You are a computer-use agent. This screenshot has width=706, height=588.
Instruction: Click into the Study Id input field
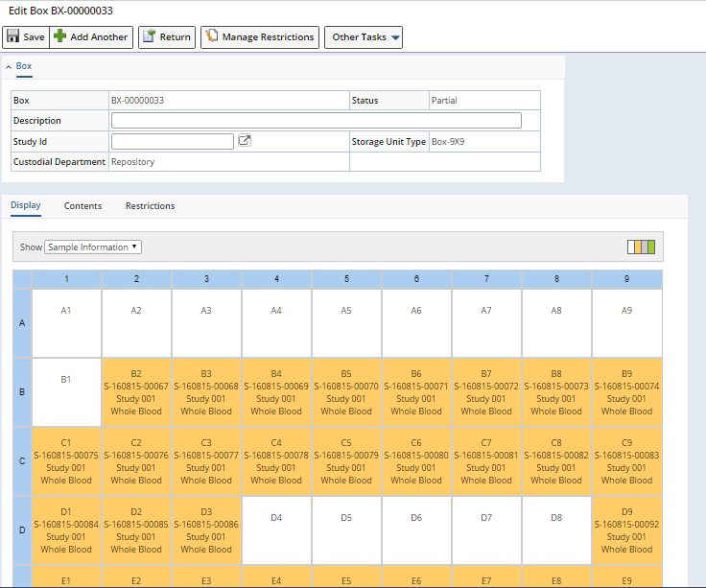click(173, 141)
